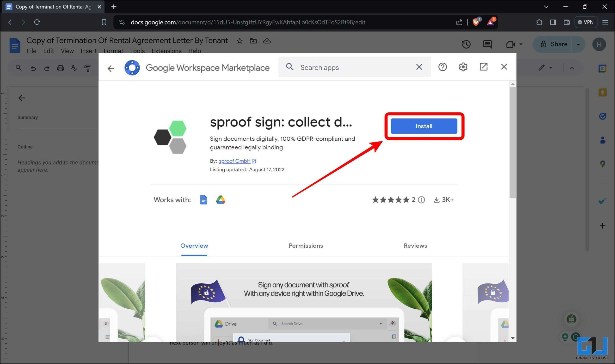Open Marketplace settings gear
Viewport: 615px width, 364px height.
463,67
